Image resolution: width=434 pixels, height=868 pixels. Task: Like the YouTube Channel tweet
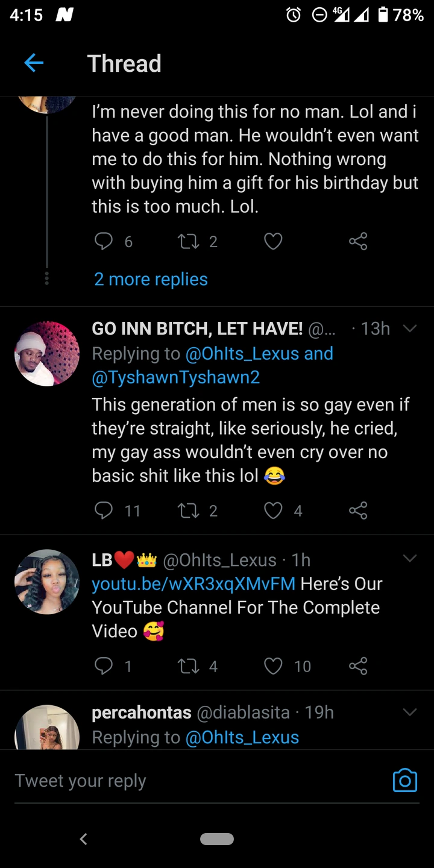click(273, 666)
